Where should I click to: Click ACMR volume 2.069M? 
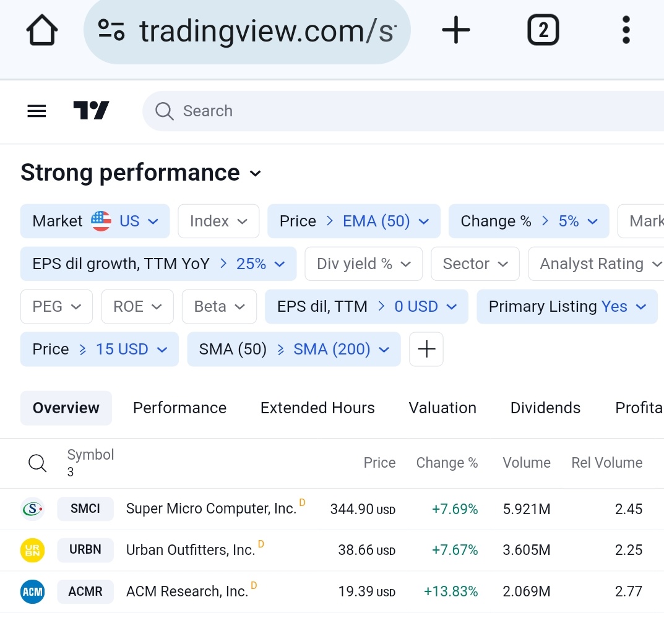point(527,591)
